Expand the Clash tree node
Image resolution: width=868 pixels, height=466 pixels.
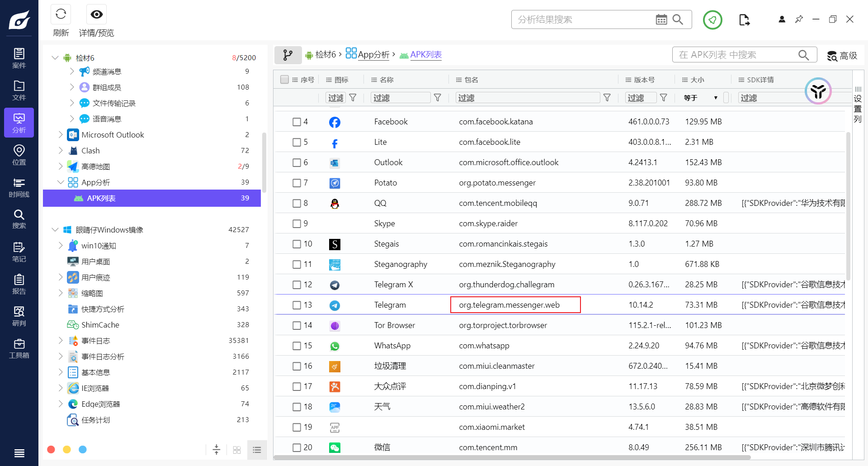(61, 150)
